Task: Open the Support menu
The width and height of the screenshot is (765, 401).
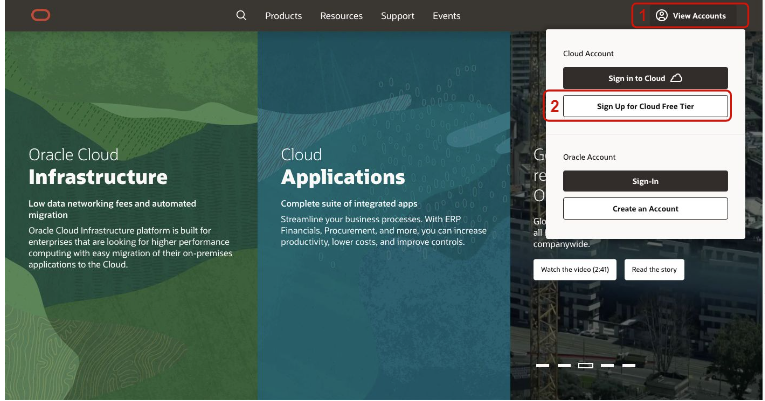Action: [x=398, y=16]
